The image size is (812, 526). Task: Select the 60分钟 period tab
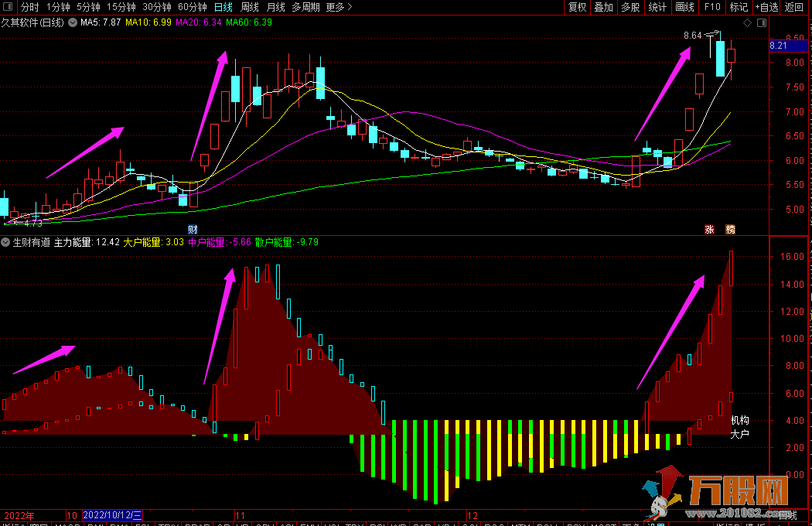[192, 7]
